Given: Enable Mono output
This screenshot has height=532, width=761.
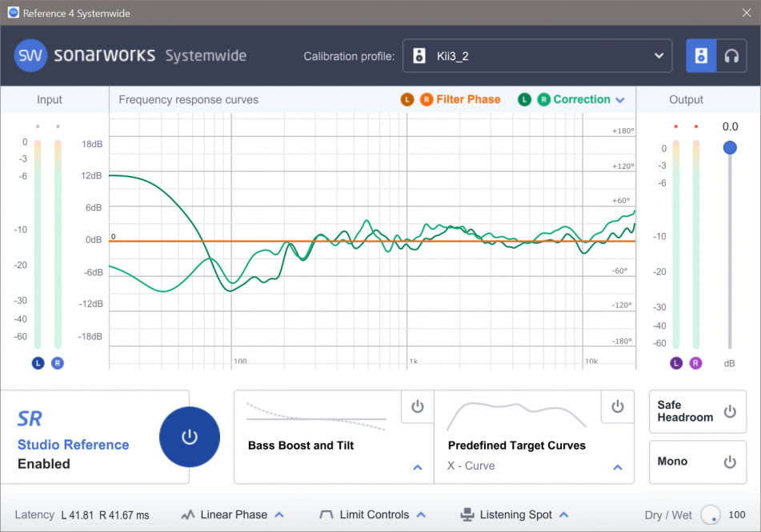Looking at the screenshot, I should pos(729,462).
